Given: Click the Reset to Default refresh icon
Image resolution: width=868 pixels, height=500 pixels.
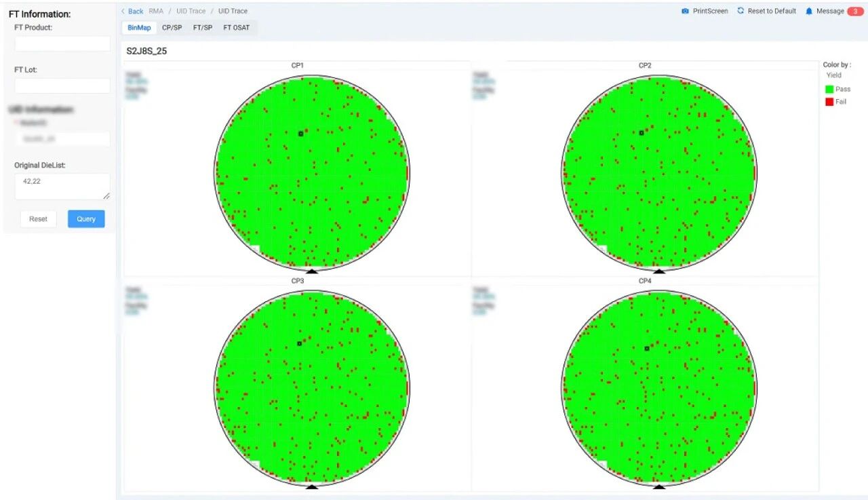Looking at the screenshot, I should pyautogui.click(x=741, y=11).
